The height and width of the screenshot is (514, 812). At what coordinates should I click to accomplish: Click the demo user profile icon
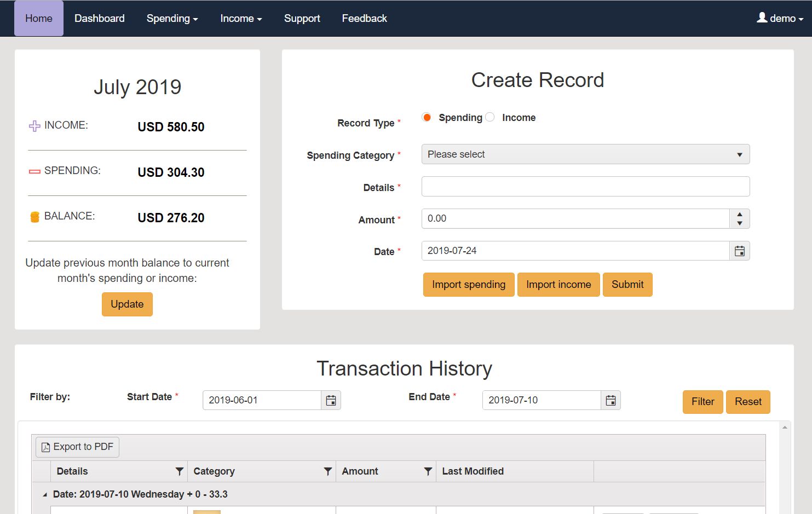[762, 18]
